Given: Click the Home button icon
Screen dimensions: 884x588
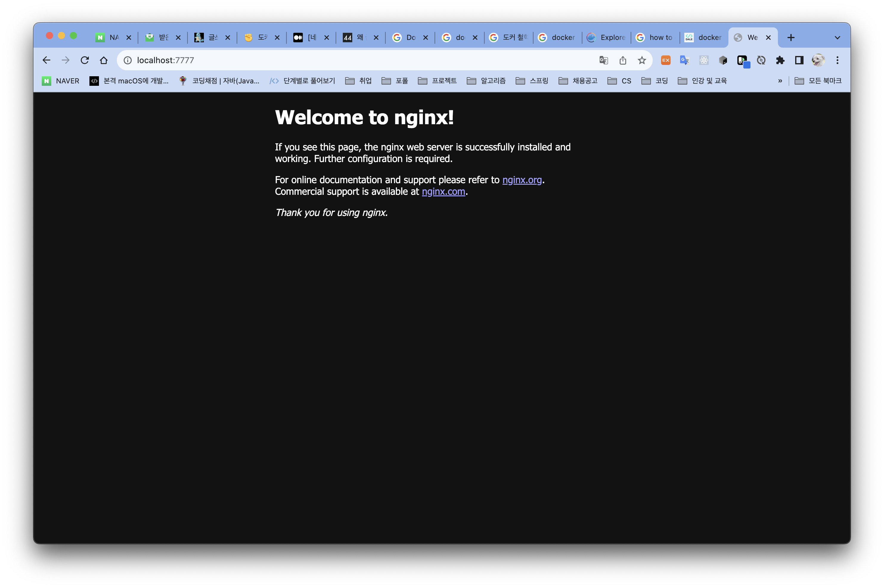Looking at the screenshot, I should pos(104,60).
